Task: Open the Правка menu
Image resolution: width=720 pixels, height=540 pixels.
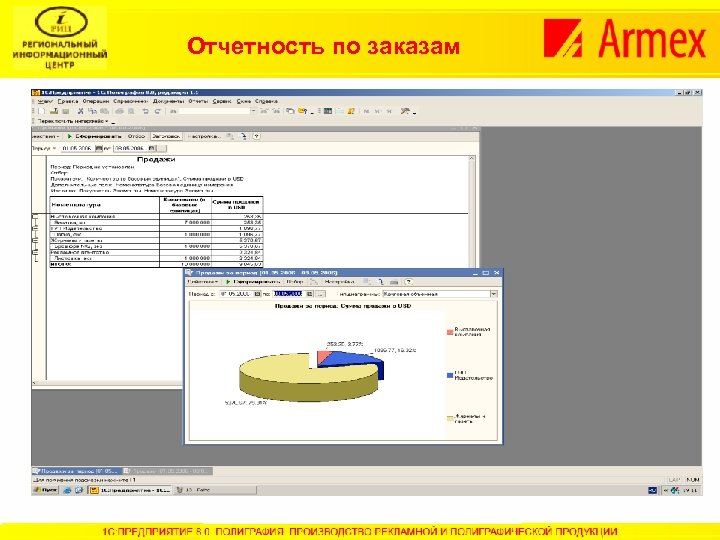Action: point(68,101)
